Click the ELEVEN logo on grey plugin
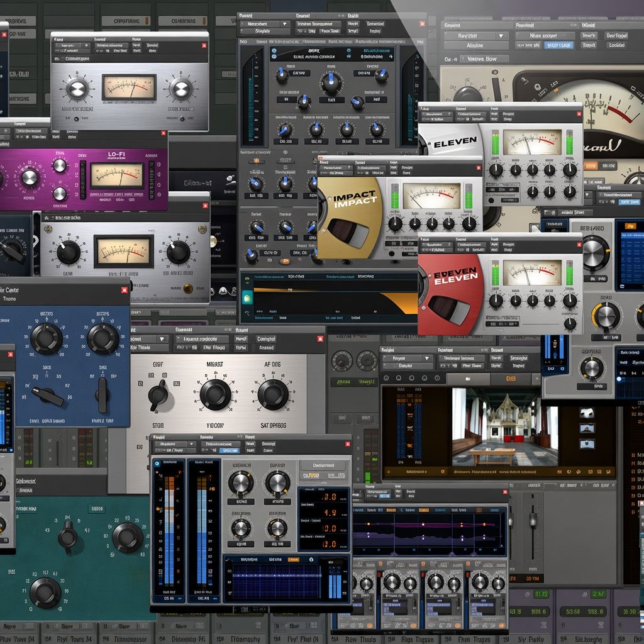Image resolution: width=644 pixels, height=644 pixels. click(x=455, y=143)
